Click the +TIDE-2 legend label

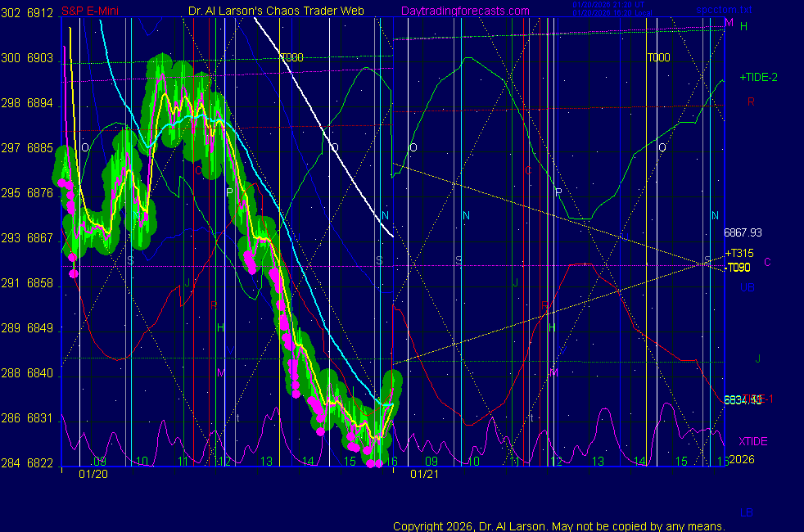758,78
